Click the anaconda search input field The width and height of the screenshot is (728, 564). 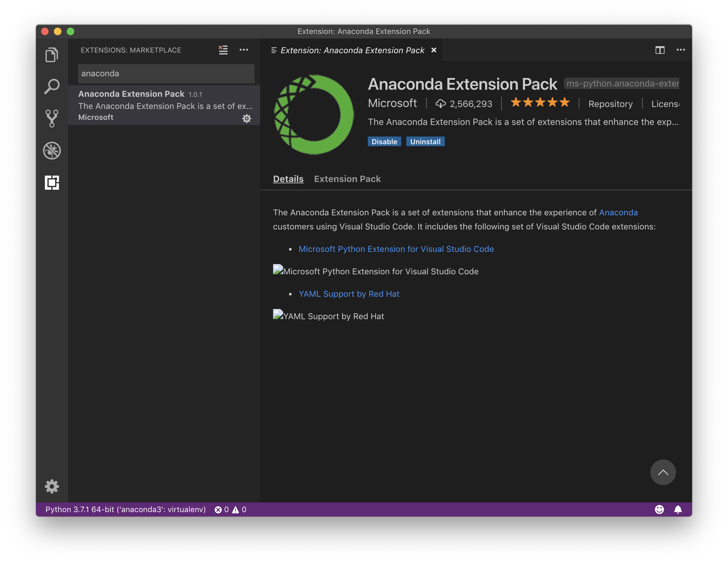166,73
